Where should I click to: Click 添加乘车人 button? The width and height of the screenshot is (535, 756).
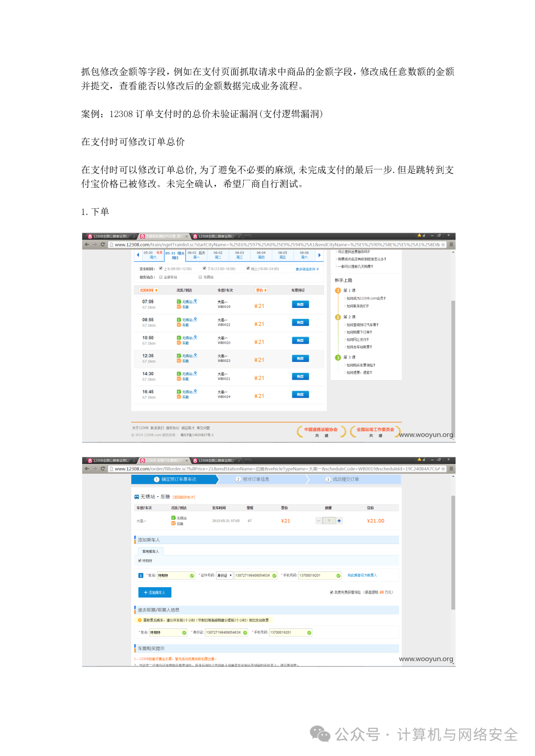(x=155, y=592)
